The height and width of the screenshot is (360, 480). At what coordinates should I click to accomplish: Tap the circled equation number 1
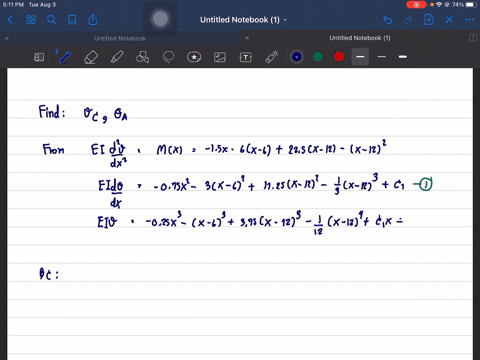[x=425, y=184]
